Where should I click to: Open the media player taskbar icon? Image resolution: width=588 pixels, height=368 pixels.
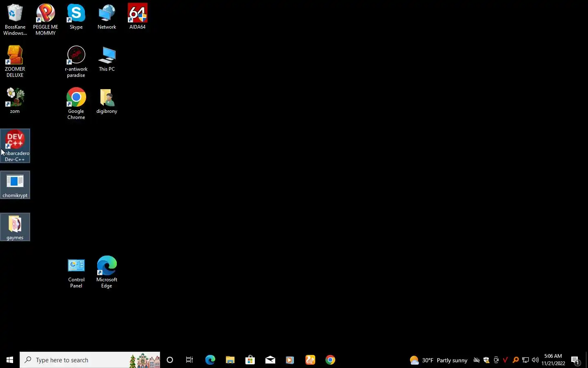click(290, 360)
